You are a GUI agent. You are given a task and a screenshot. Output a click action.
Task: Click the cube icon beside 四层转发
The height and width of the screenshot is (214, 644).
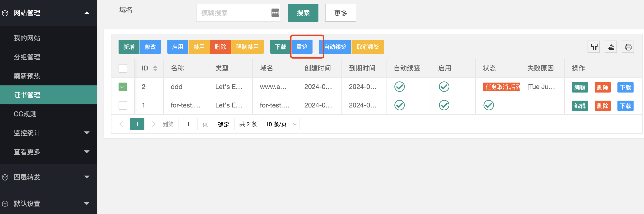[x=5, y=177]
